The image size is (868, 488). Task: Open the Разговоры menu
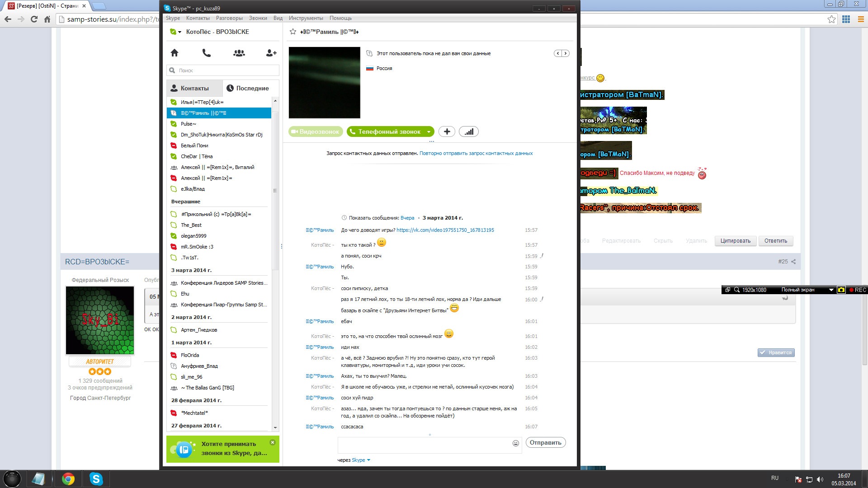(x=229, y=18)
